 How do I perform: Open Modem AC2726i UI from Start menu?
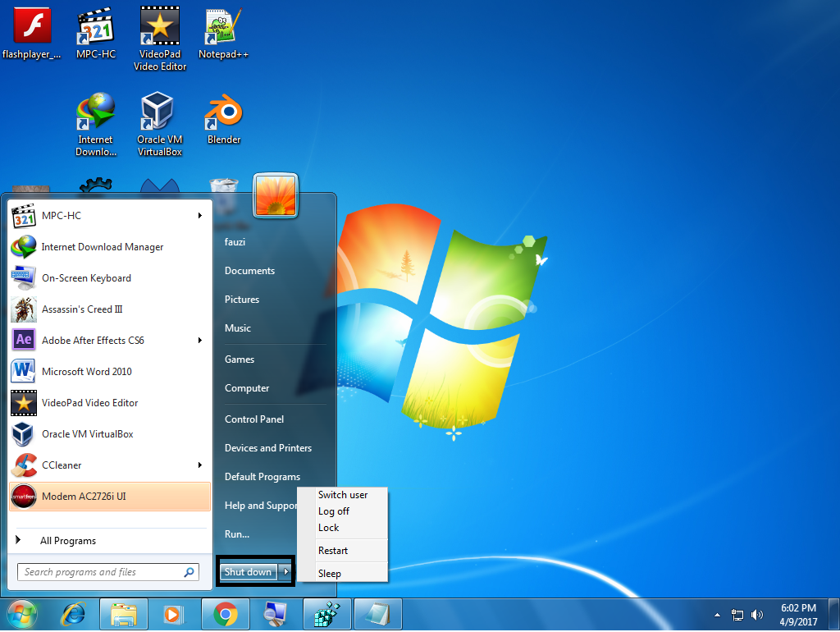(110, 496)
